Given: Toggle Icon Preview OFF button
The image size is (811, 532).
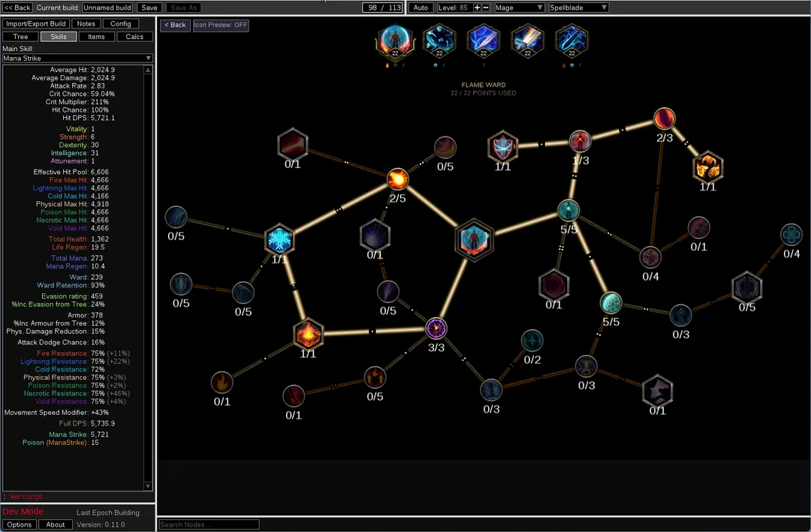Looking at the screenshot, I should (x=221, y=26).
